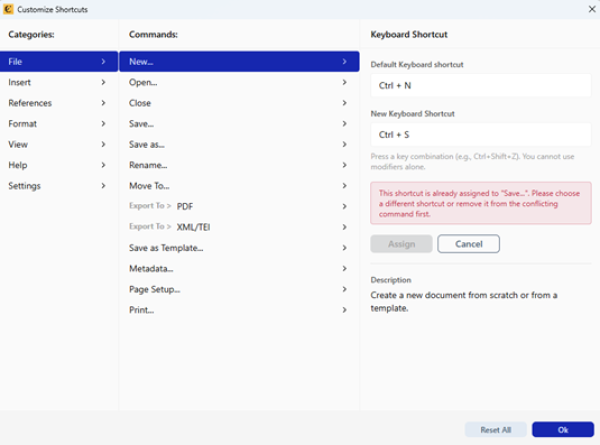Click the chevron beside Export To XML/TEI
Image resolution: width=600 pixels, height=445 pixels.
(x=344, y=227)
